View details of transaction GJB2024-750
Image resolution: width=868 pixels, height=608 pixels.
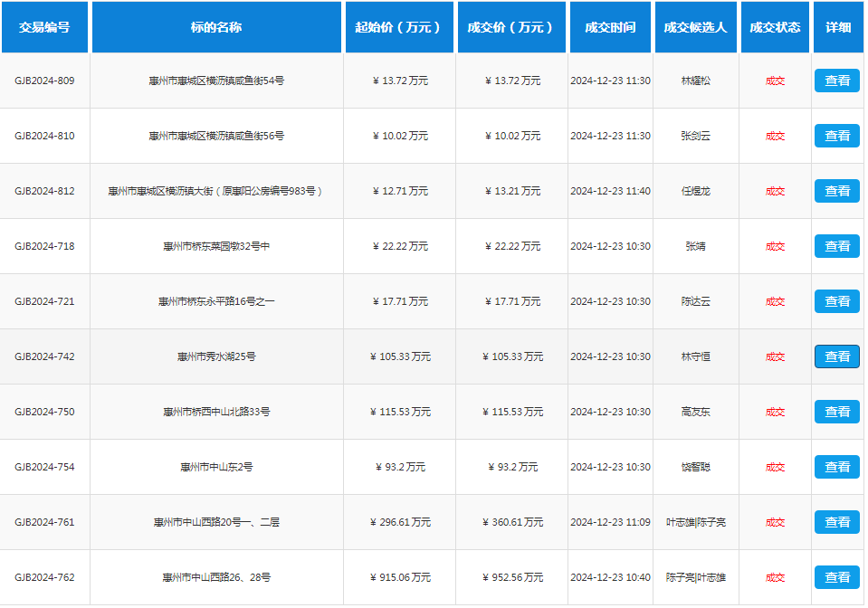click(x=836, y=412)
